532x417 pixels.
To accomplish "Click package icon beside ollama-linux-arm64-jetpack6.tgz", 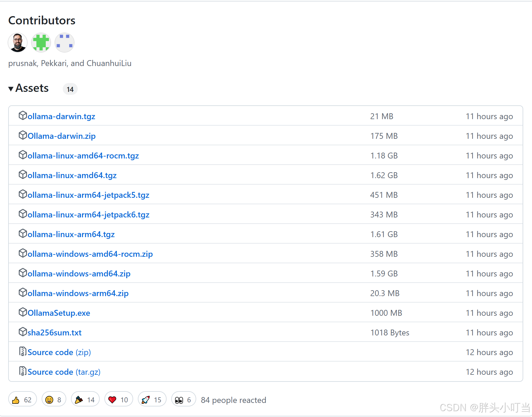I will (23, 214).
